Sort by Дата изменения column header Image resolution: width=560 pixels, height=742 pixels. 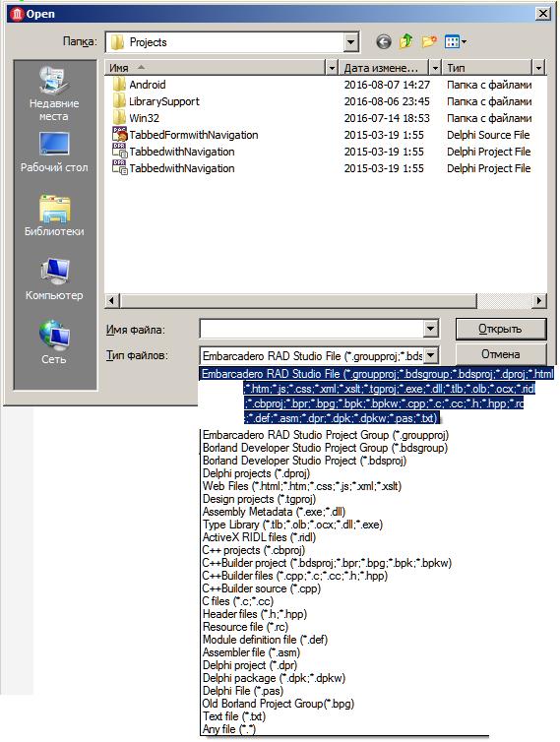384,68
